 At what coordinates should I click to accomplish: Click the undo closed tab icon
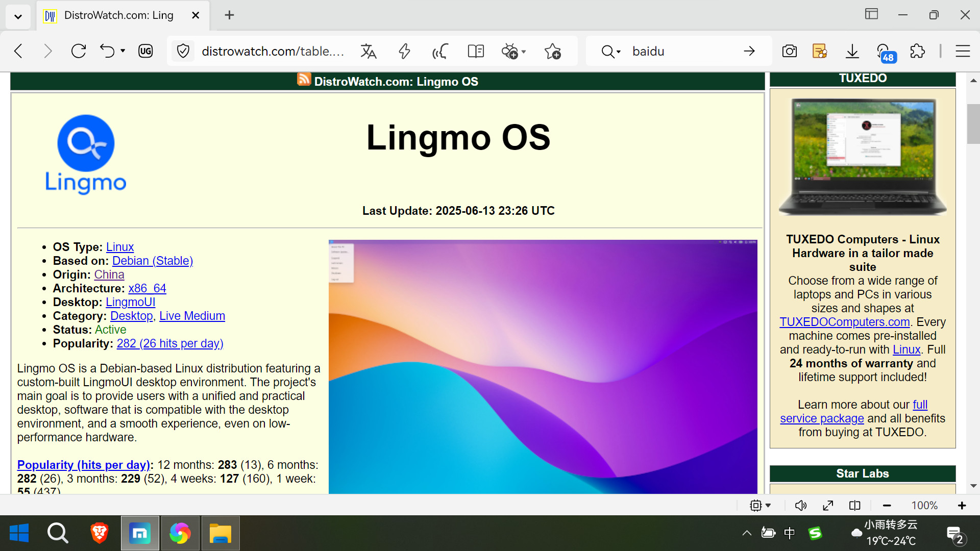point(107,51)
